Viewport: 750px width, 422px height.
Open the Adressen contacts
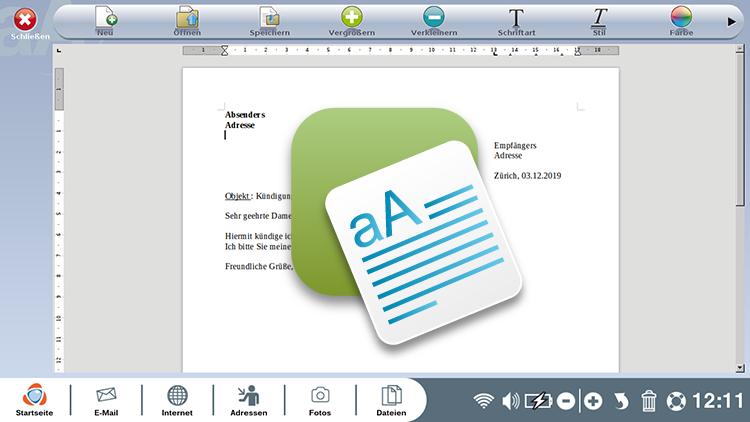pos(248,400)
